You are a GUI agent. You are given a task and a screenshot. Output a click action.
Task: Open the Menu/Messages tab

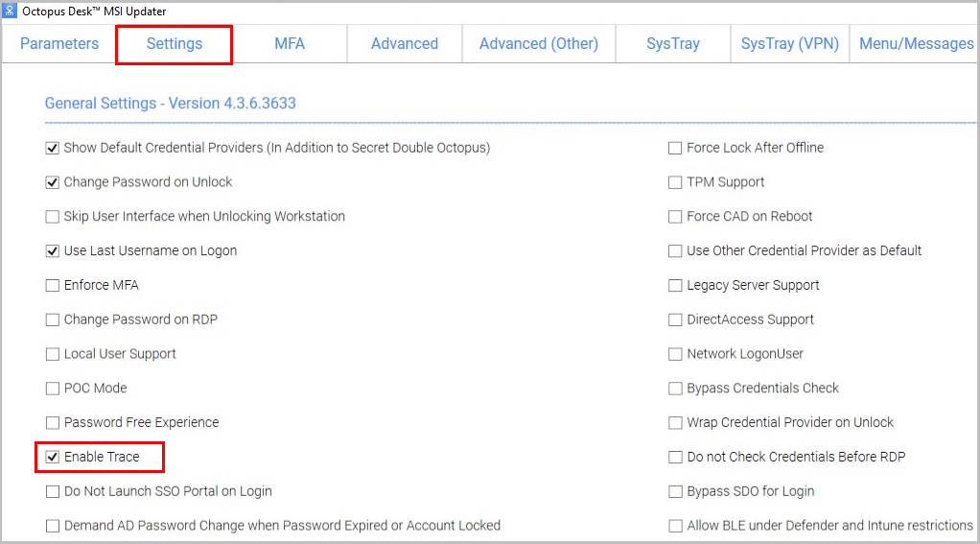(917, 44)
